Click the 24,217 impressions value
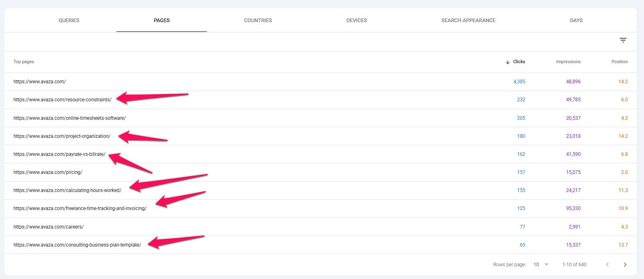Screen dimensions: 644x279 click(573, 190)
